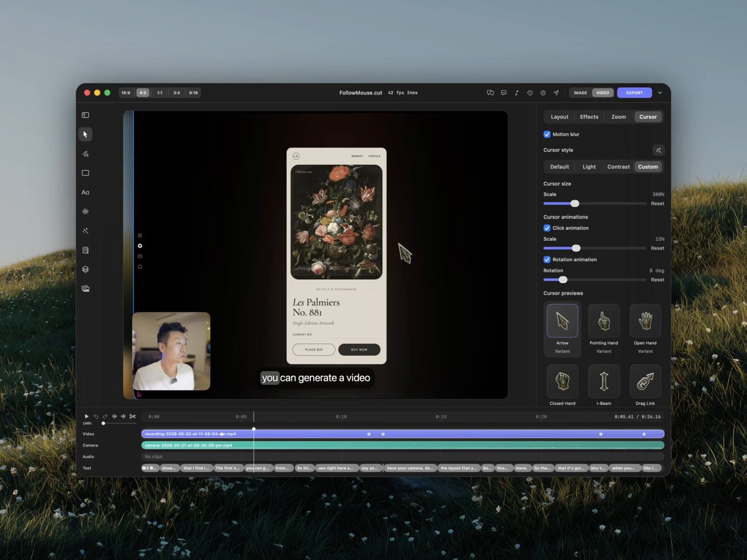This screenshot has height=560, width=747.
Task: Open the audio waveform tool in sidebar
Action: [x=85, y=212]
